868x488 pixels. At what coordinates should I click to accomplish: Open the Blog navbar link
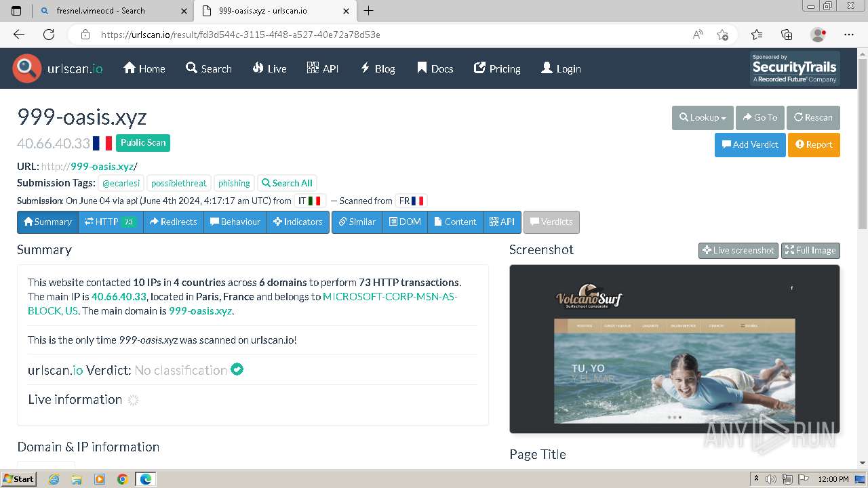378,68
